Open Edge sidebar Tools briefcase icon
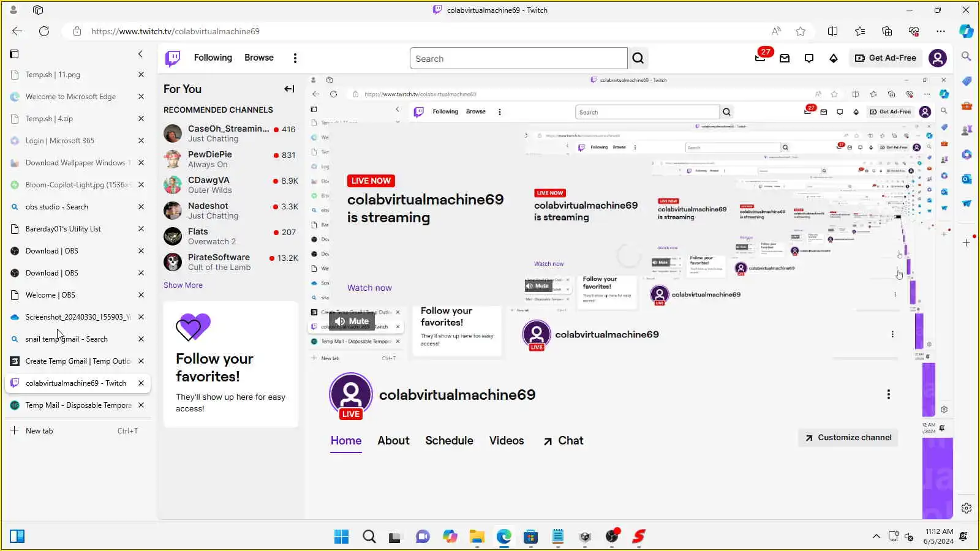 tap(967, 106)
